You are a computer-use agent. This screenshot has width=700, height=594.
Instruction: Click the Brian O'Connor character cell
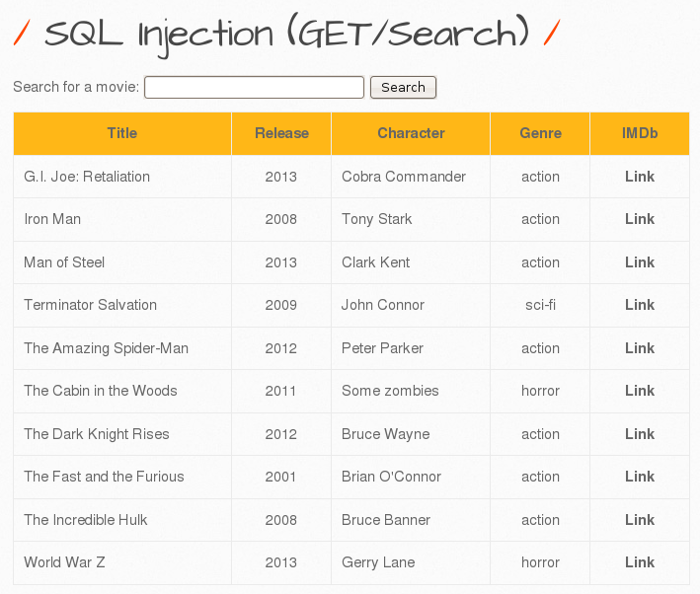[411, 477]
